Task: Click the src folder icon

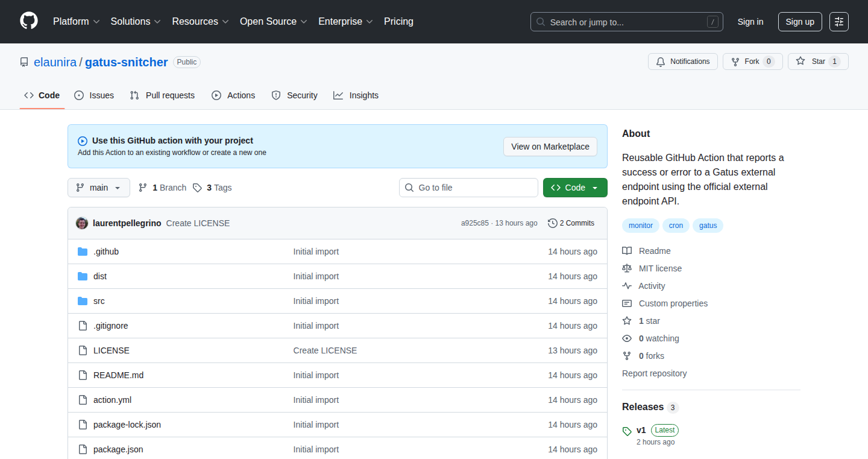Action: (83, 301)
